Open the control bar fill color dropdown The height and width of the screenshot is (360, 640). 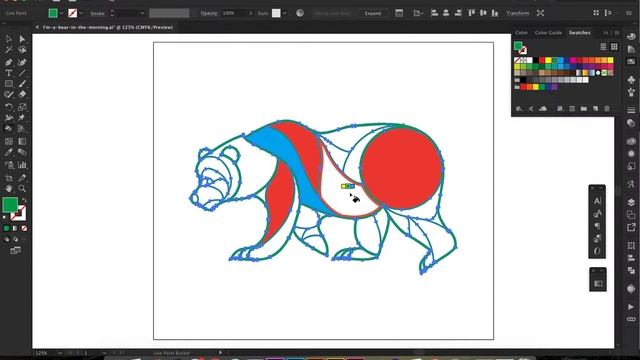(62, 13)
